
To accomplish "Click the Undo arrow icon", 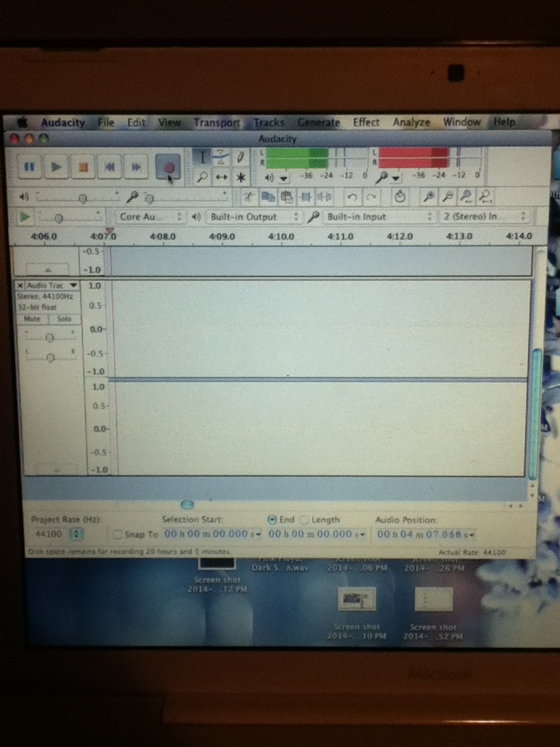I will point(352,197).
